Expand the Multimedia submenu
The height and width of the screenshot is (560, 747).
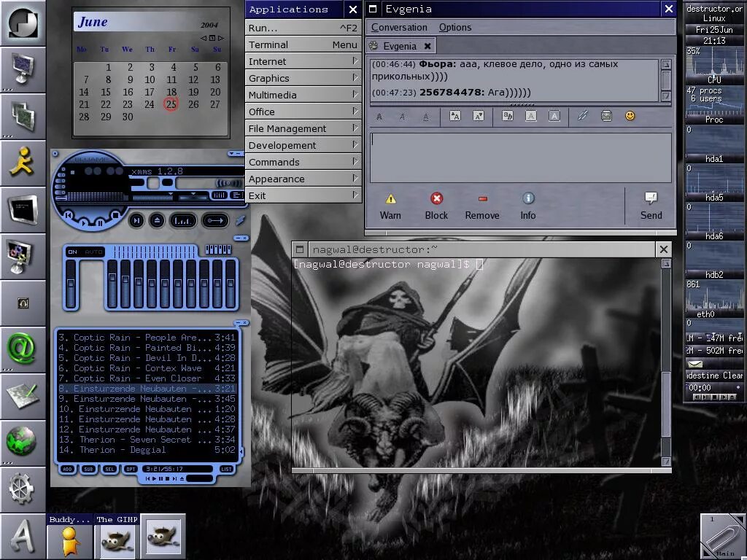303,95
